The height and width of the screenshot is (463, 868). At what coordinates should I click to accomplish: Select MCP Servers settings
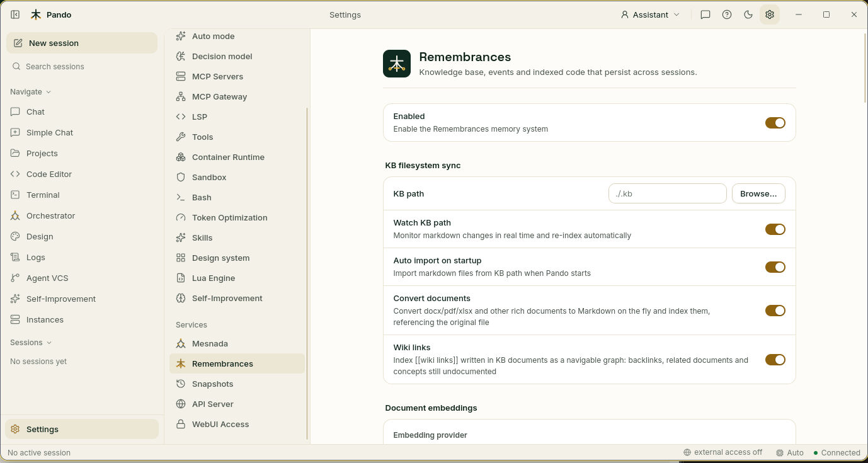(237, 76)
